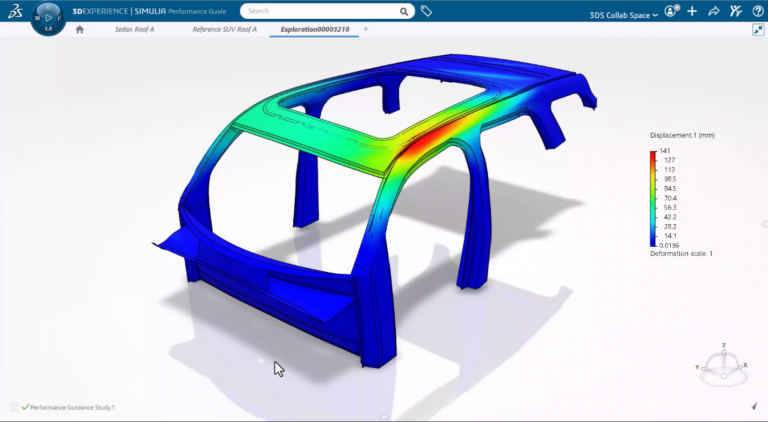Select the Exploration00003210 tab

tap(315, 29)
